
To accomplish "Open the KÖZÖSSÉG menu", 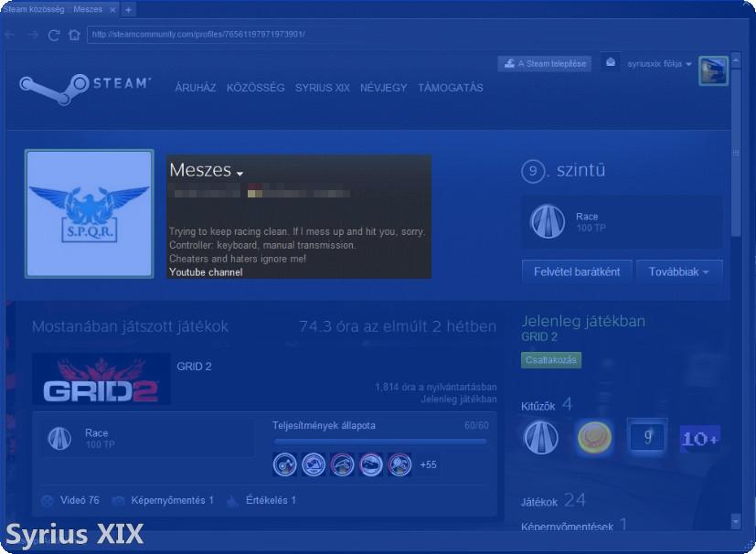I will [x=256, y=88].
